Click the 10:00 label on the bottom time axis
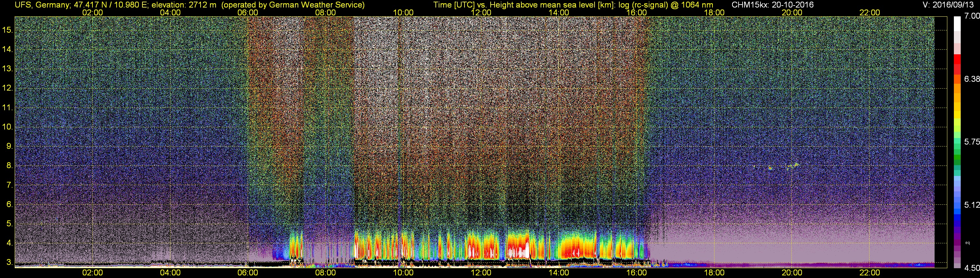This screenshot has width=980, height=278. click(403, 273)
